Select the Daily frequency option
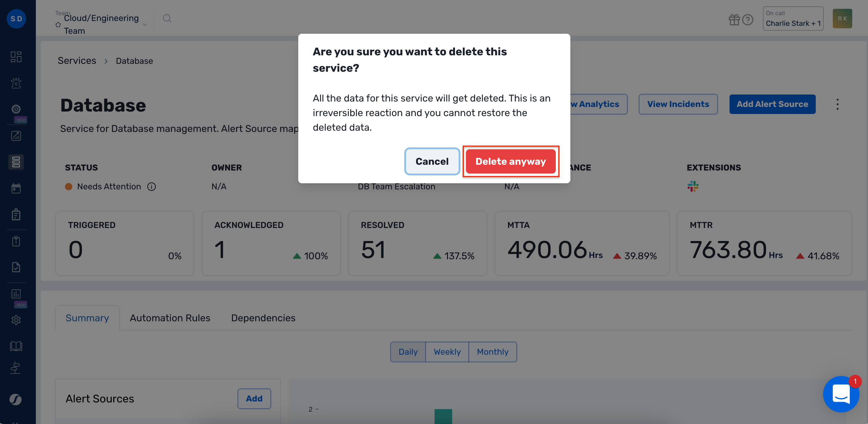 pos(408,352)
